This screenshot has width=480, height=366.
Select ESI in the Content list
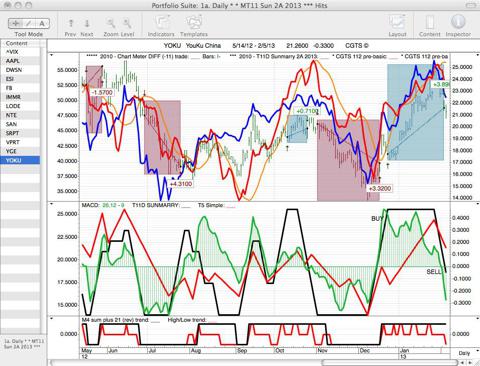pos(21,79)
